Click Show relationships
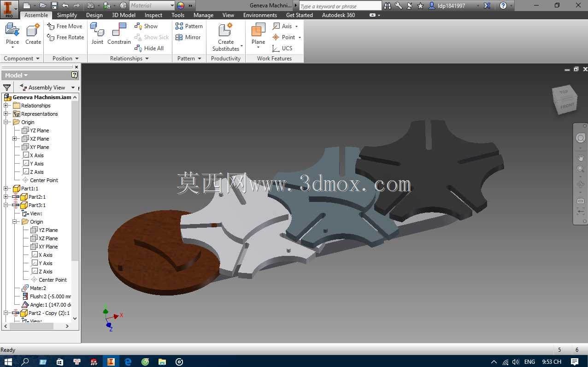This screenshot has width=588, height=367. coord(146,26)
